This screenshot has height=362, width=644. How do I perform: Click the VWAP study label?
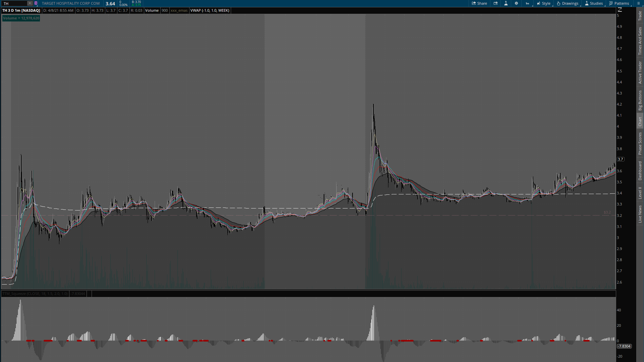(210, 10)
